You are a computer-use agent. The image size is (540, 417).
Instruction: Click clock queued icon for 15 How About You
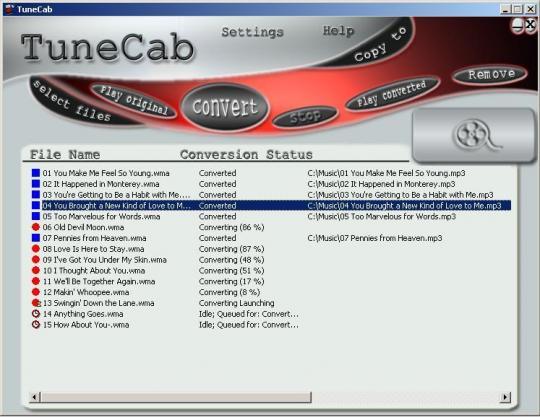click(36, 325)
